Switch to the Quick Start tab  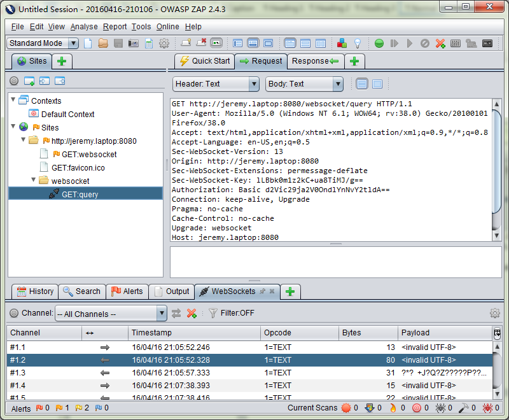(204, 61)
